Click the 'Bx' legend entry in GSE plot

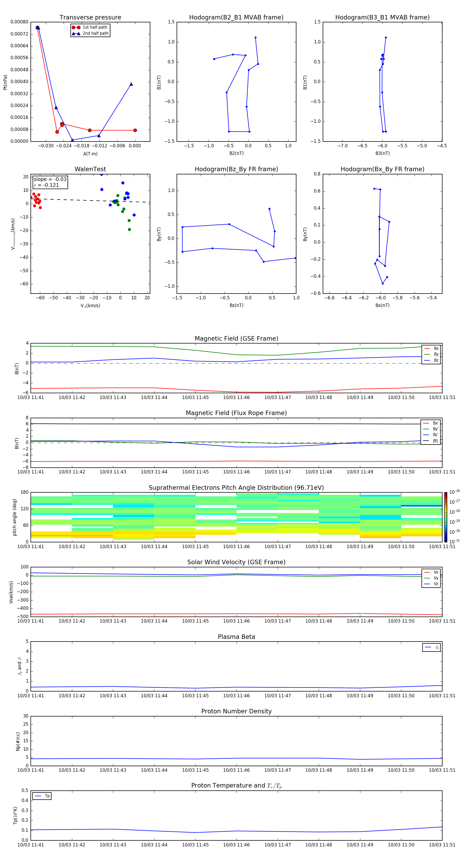pyautogui.click(x=431, y=349)
